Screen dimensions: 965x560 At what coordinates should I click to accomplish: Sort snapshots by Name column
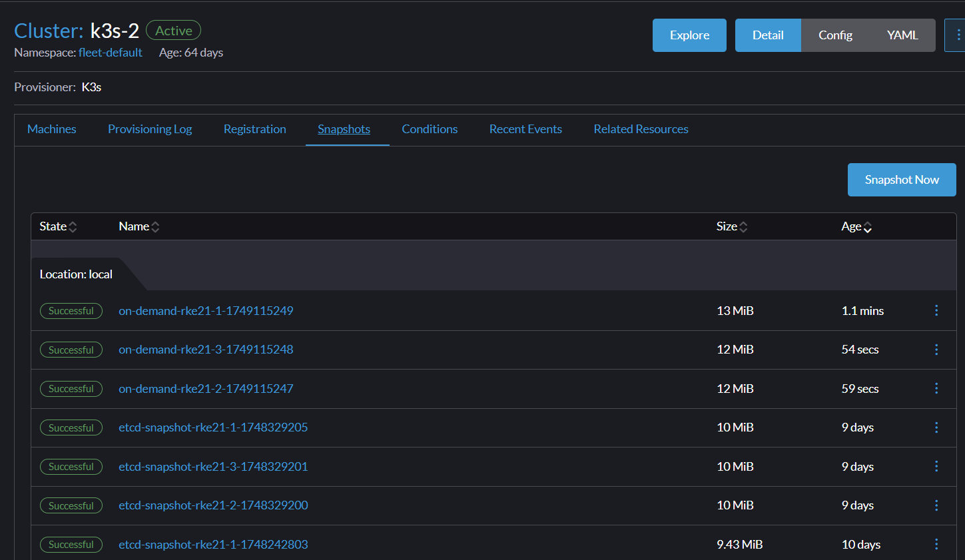(x=139, y=226)
